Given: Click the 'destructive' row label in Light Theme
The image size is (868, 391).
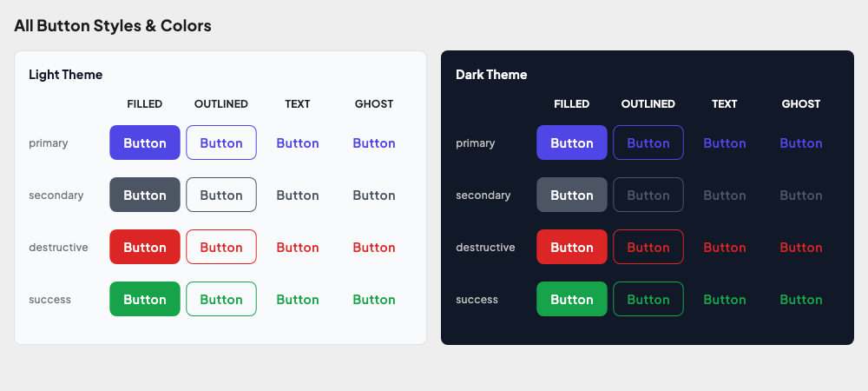Looking at the screenshot, I should point(59,247).
